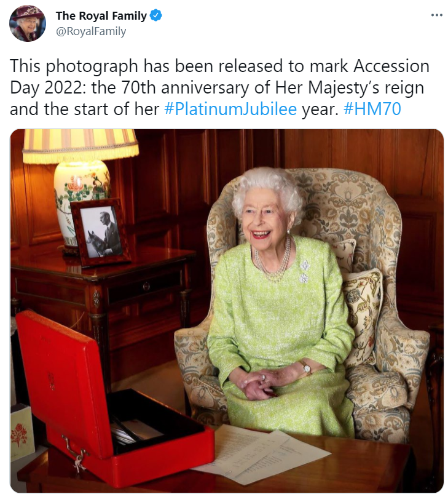Viewport: 448px width, 502px height.
Task: Click The Royal Family display name
Action: click(x=101, y=15)
